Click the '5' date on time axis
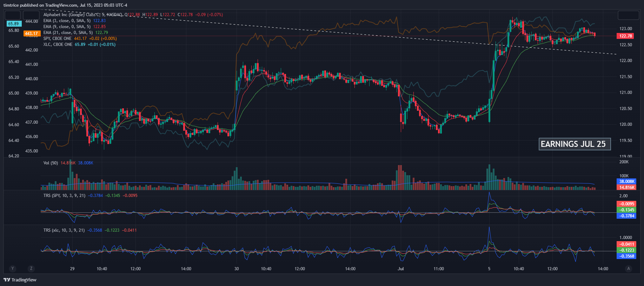The width and height of the screenshot is (644, 286). point(489,269)
